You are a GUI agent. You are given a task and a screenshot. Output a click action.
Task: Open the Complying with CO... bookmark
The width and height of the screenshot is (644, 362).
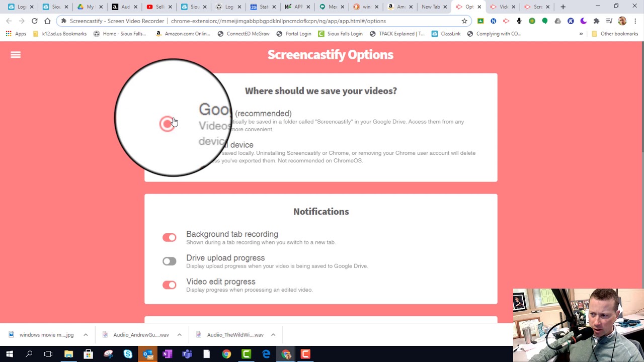tap(494, 34)
